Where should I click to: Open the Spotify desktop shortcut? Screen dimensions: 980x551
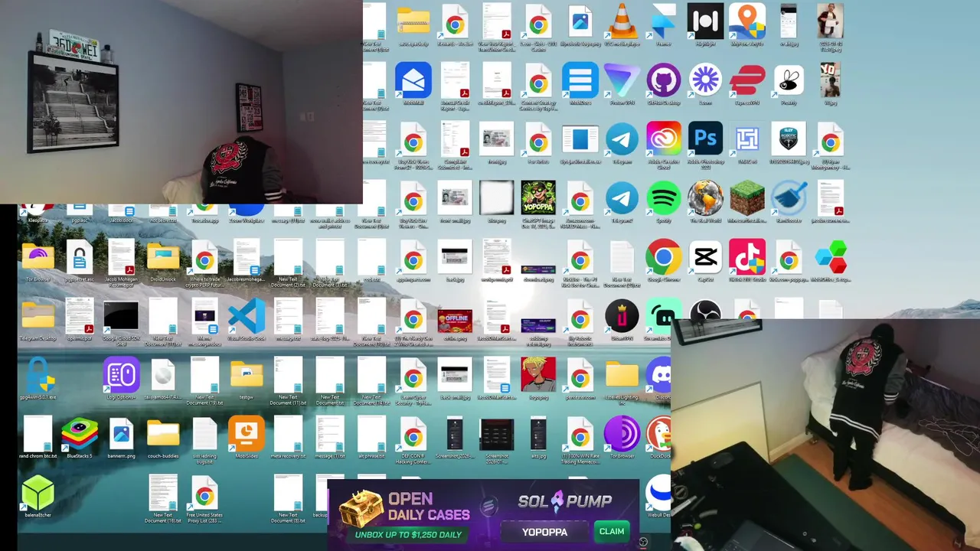point(663,198)
